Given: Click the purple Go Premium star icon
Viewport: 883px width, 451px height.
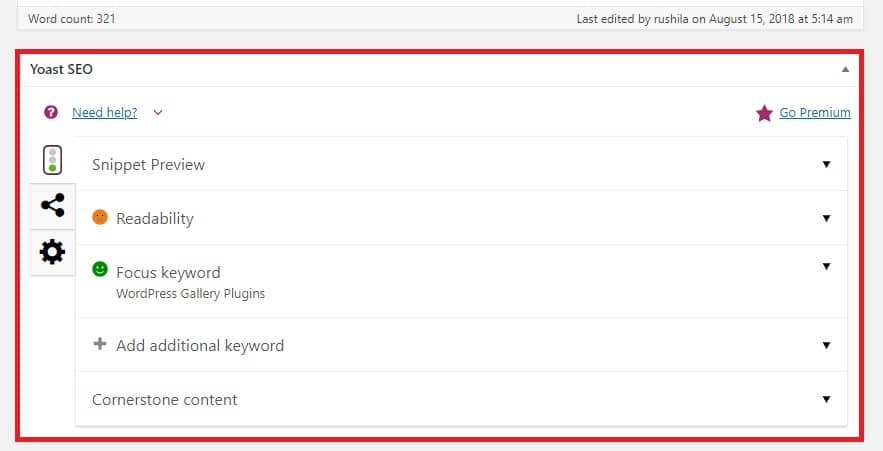Looking at the screenshot, I should click(x=764, y=113).
